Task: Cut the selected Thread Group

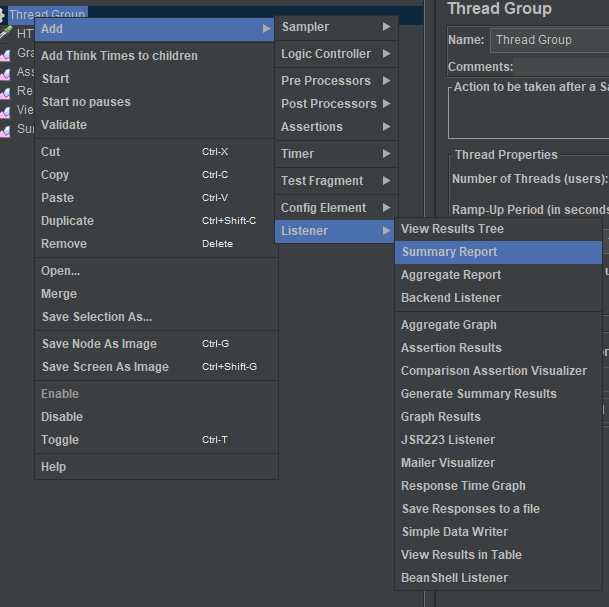Action: coord(156,152)
